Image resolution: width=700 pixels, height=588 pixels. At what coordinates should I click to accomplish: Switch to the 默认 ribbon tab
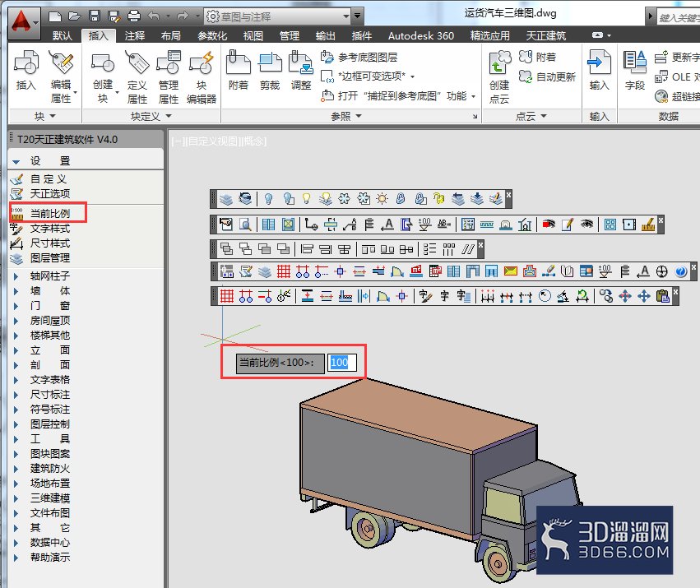[62, 35]
